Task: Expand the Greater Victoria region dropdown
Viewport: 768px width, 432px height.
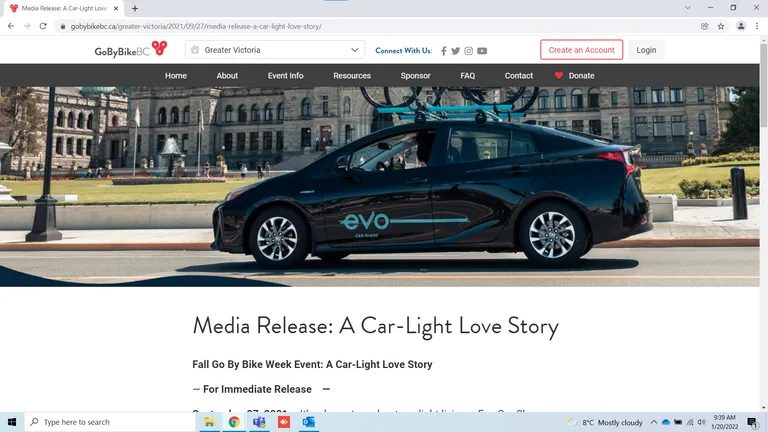Action: point(275,50)
